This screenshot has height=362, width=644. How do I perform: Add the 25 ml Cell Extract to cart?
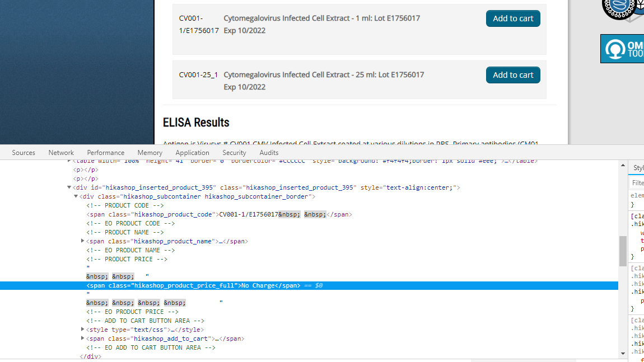pyautogui.click(x=513, y=75)
